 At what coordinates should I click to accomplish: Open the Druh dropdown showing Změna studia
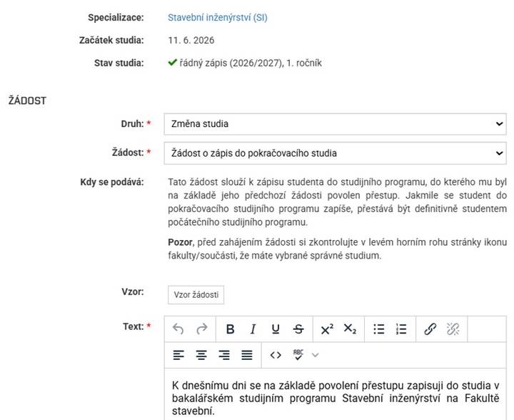335,124
